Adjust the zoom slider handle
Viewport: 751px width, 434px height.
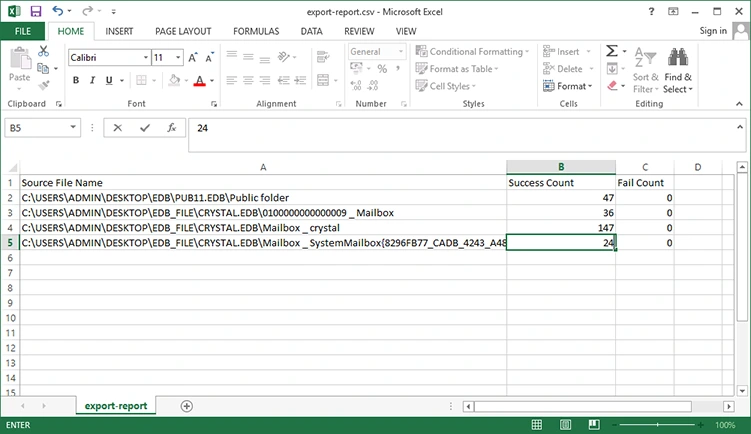pos(658,425)
